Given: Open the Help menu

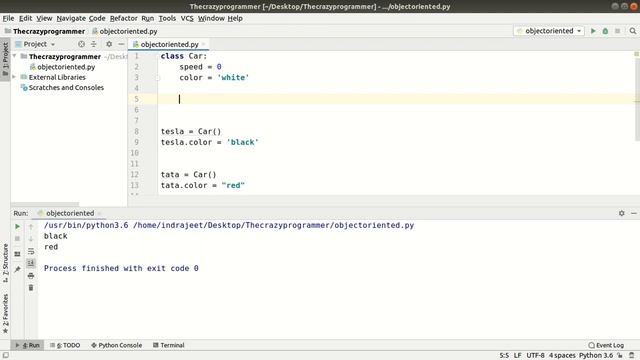Looking at the screenshot, I should point(235,18).
